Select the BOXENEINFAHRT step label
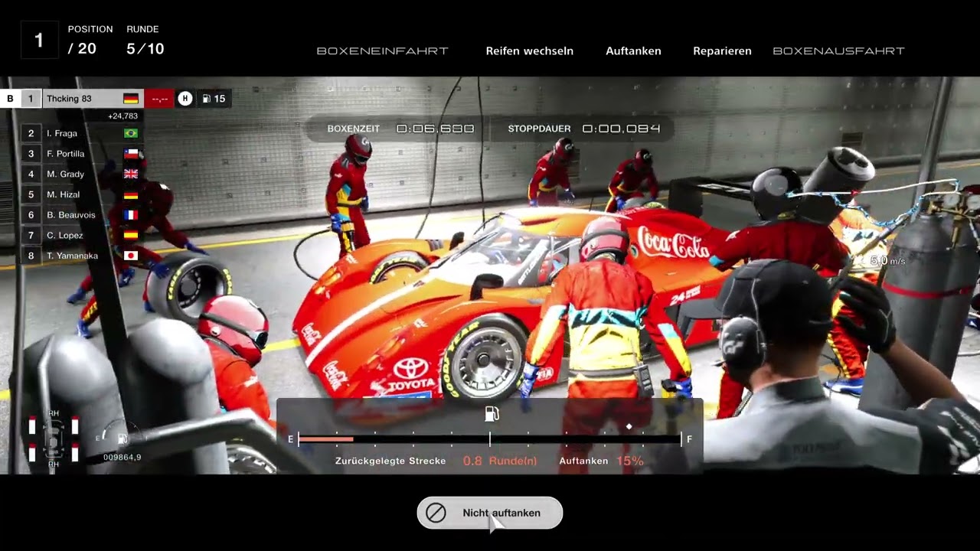 [383, 51]
